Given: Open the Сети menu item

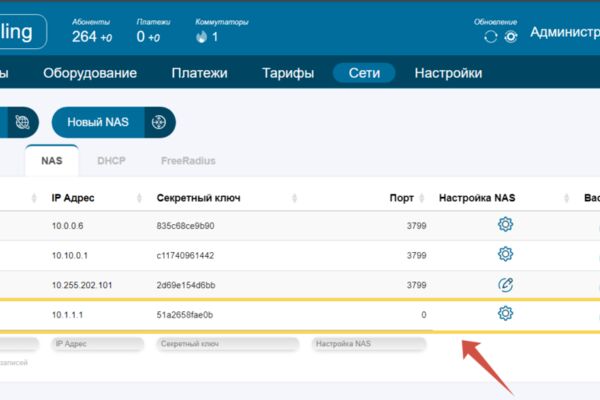Looking at the screenshot, I should [364, 73].
